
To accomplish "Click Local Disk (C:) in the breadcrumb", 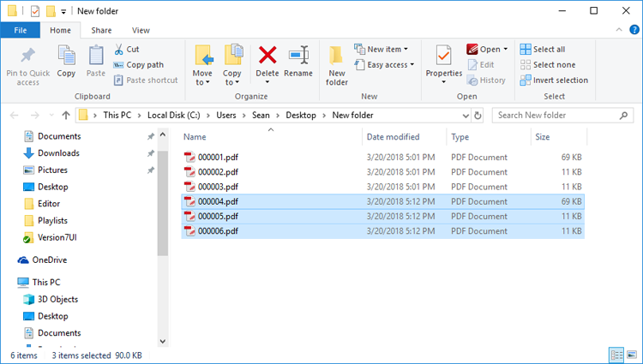I will point(174,116).
